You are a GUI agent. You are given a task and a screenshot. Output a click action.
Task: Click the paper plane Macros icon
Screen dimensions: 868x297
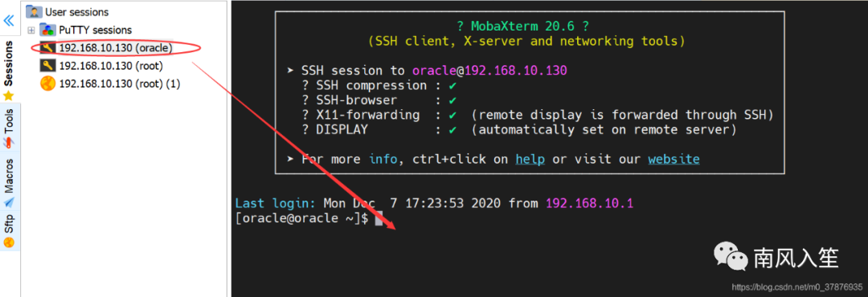click(9, 201)
